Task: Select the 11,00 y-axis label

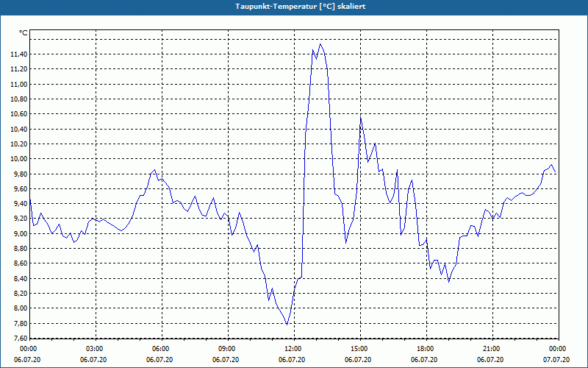Action: (x=19, y=85)
